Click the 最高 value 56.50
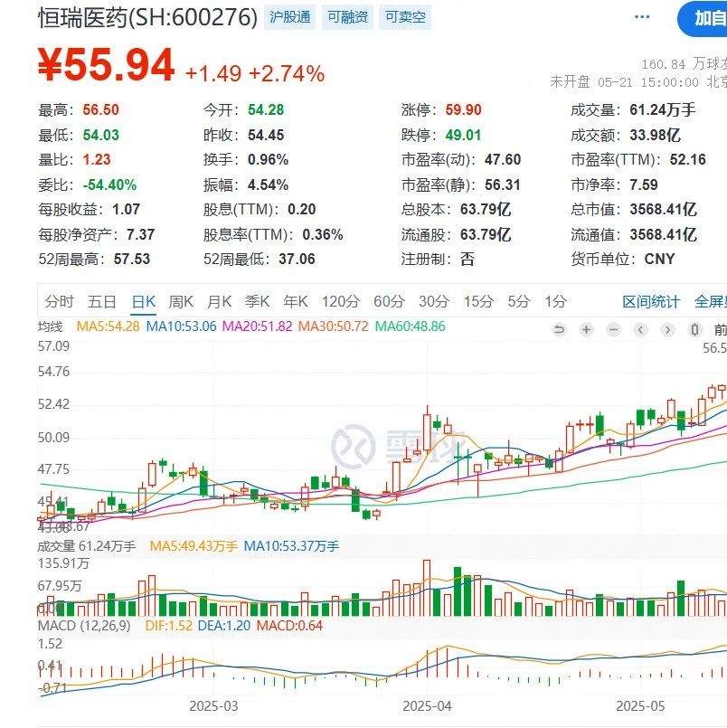 pos(100,110)
